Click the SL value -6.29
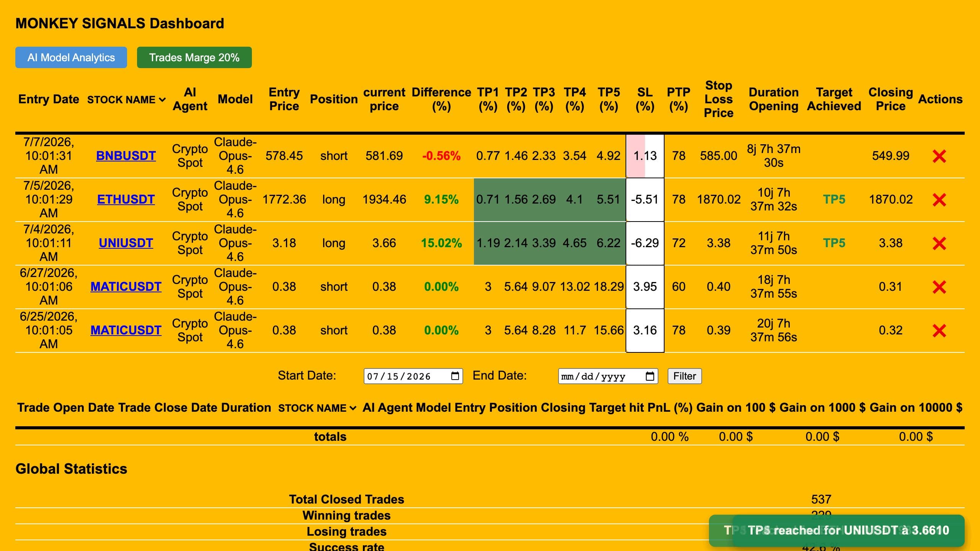Screen dimensions: 980x551 (645, 243)
